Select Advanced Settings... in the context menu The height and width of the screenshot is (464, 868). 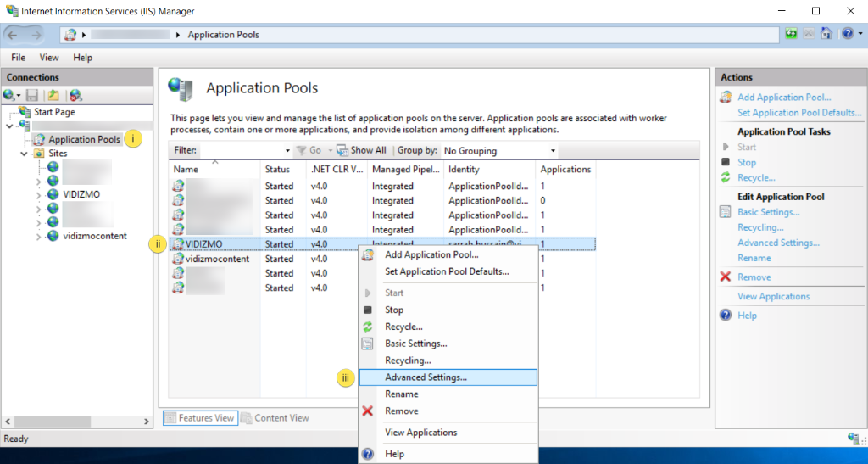point(426,377)
